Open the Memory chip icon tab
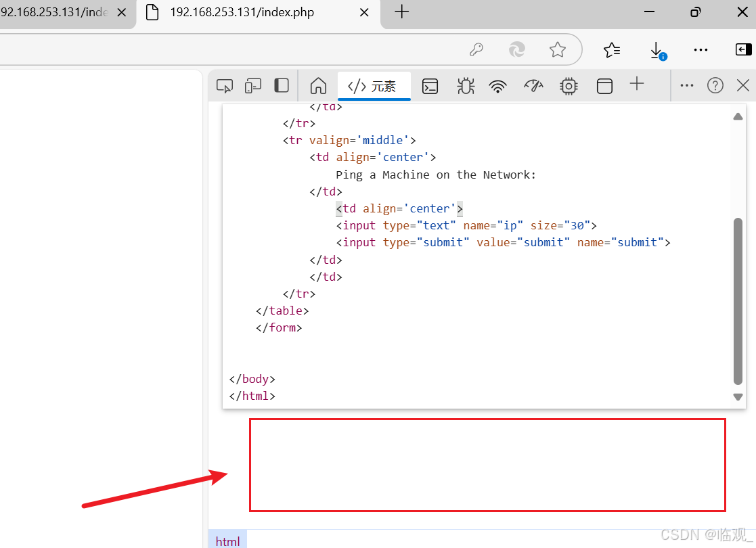 (x=569, y=87)
